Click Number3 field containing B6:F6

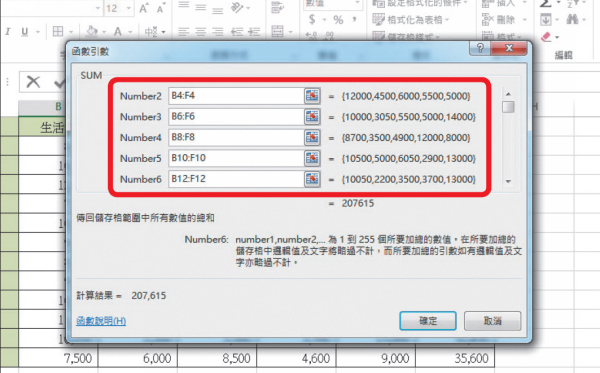pyautogui.click(x=236, y=116)
